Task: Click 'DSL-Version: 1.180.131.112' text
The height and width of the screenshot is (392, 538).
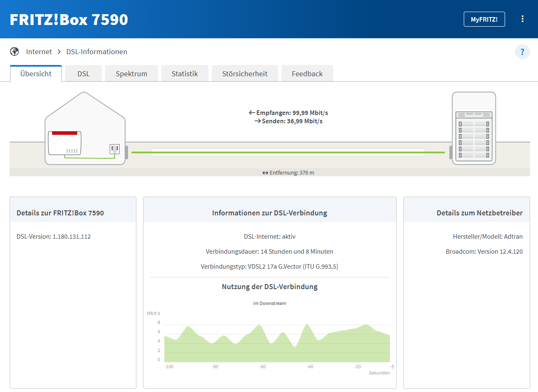Action: 54,237
